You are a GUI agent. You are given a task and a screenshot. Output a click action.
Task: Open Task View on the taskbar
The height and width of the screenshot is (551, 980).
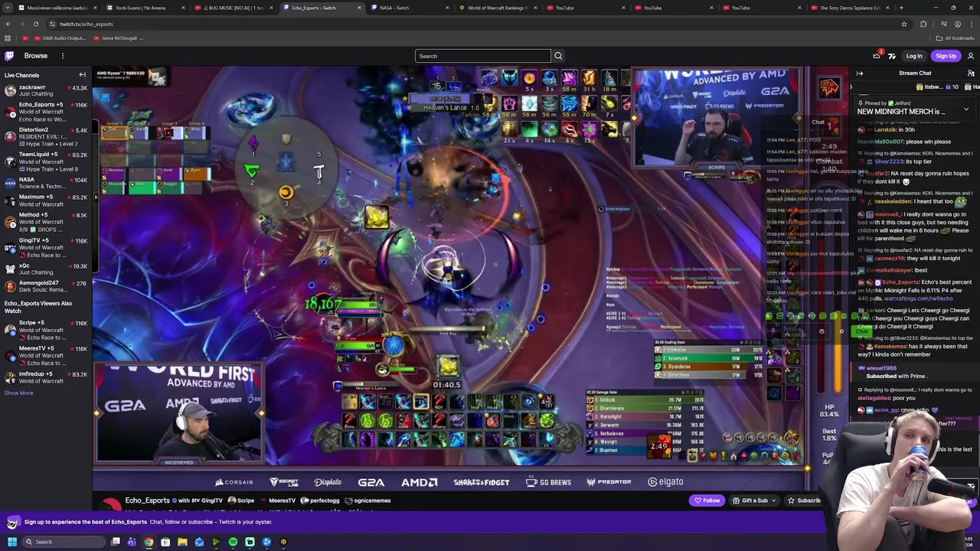pyautogui.click(x=115, y=542)
